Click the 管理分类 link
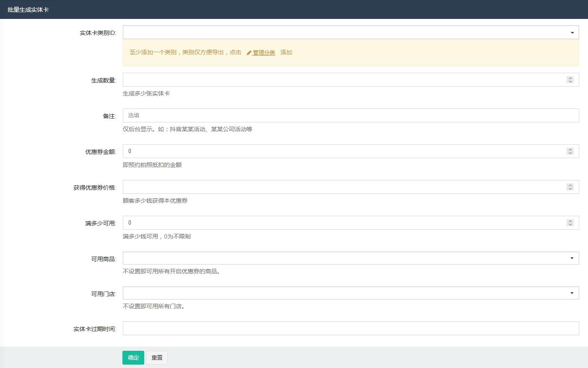 pos(263,53)
